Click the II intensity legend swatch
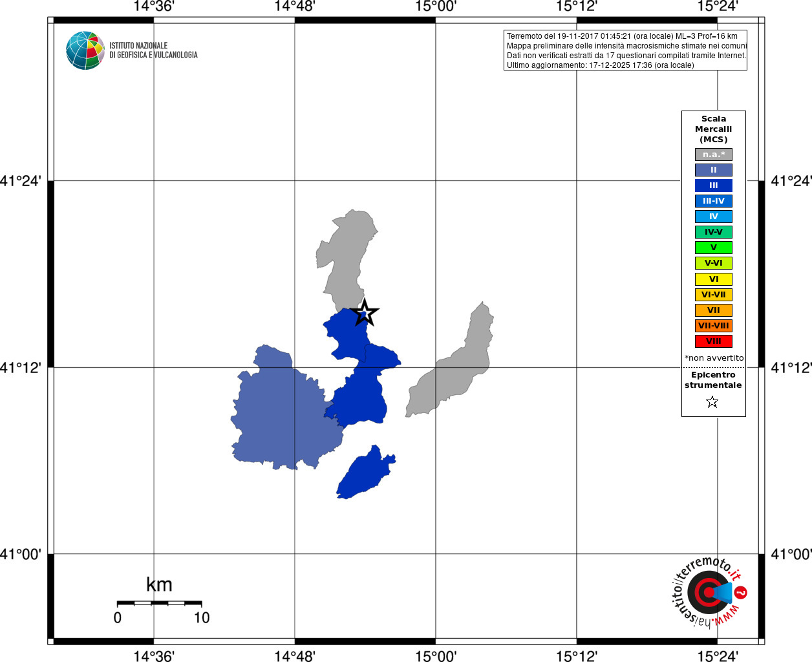This screenshot has width=812, height=662. (x=714, y=170)
